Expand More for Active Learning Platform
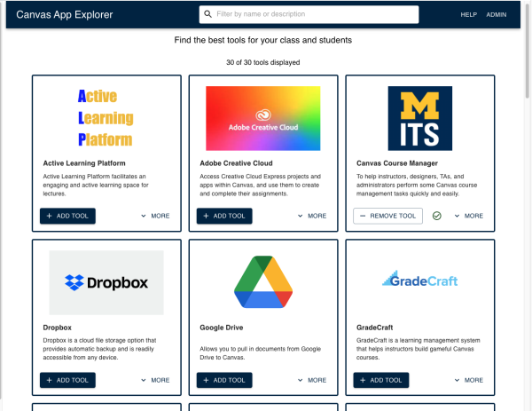532x411 pixels. [155, 216]
